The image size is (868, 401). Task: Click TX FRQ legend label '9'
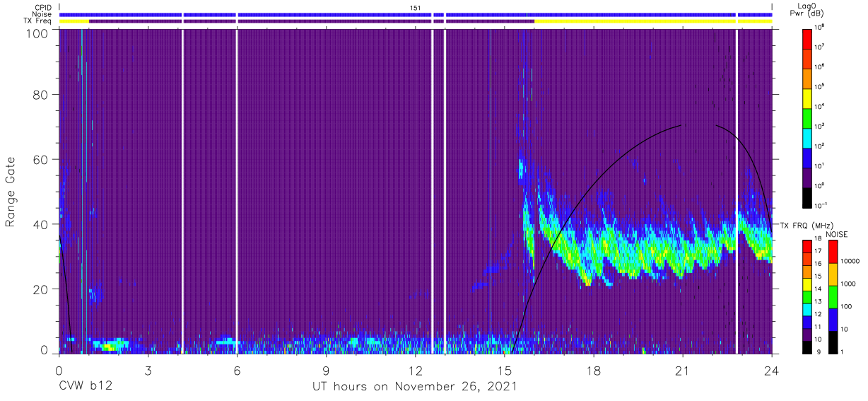(819, 352)
